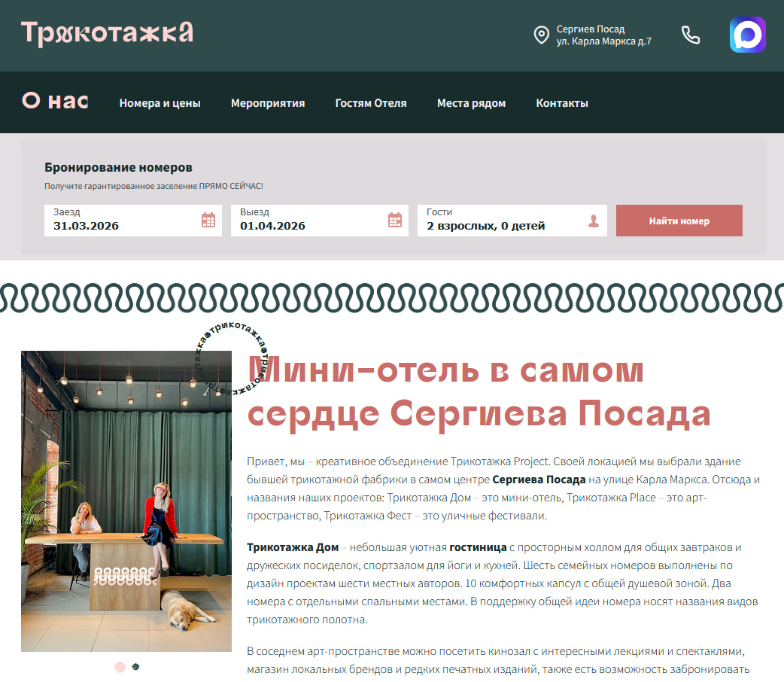This screenshot has width=784, height=682.
Task: Go to the Мероприятия menu item
Action: [x=268, y=103]
